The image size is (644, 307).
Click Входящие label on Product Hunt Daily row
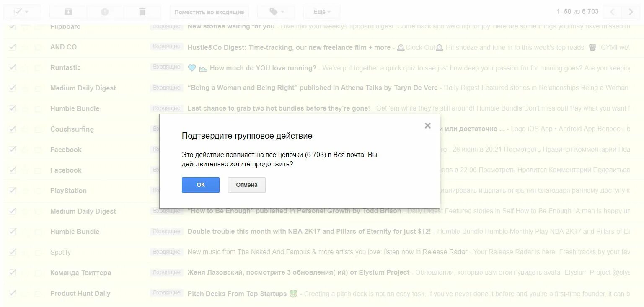[x=166, y=293]
